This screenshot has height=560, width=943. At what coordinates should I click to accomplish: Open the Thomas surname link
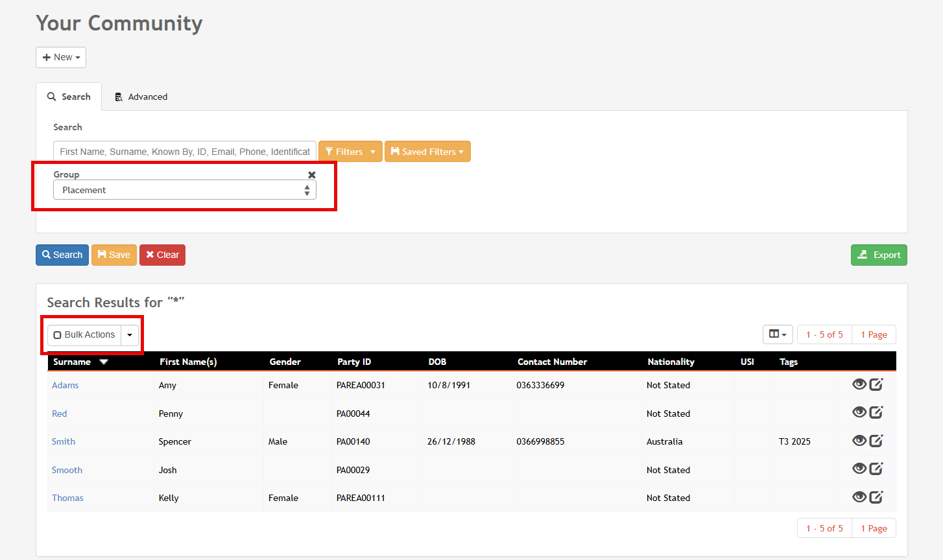pos(67,498)
